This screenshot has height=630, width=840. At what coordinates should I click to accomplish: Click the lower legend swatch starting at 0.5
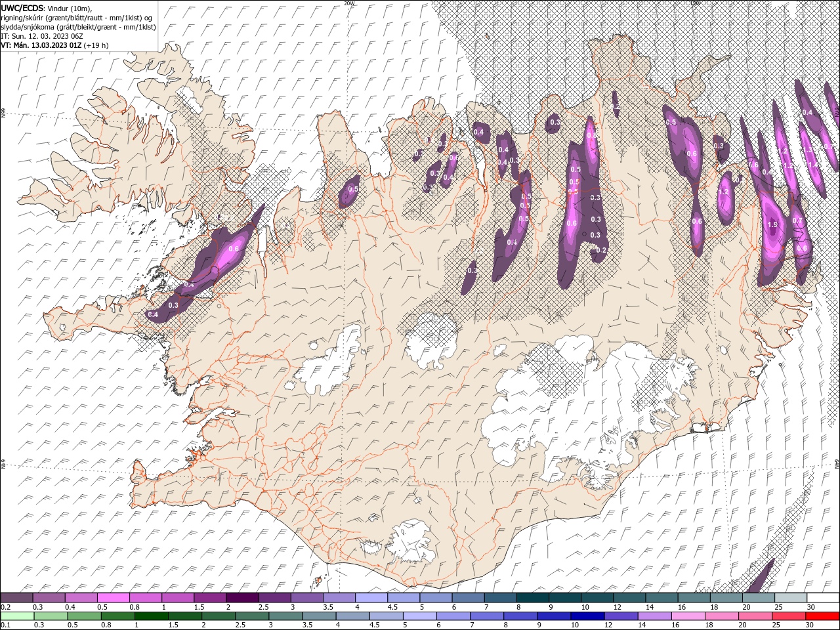tap(84, 616)
